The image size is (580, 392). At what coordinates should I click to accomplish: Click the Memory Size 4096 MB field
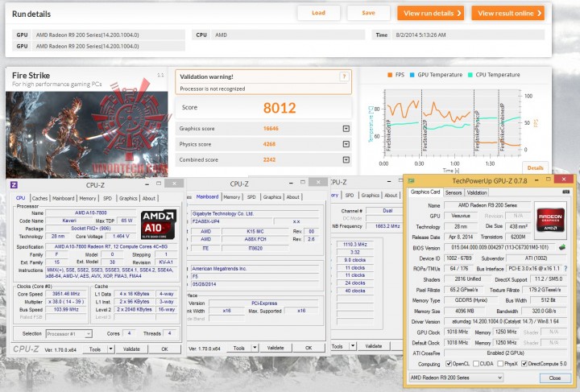pyautogui.click(x=465, y=311)
